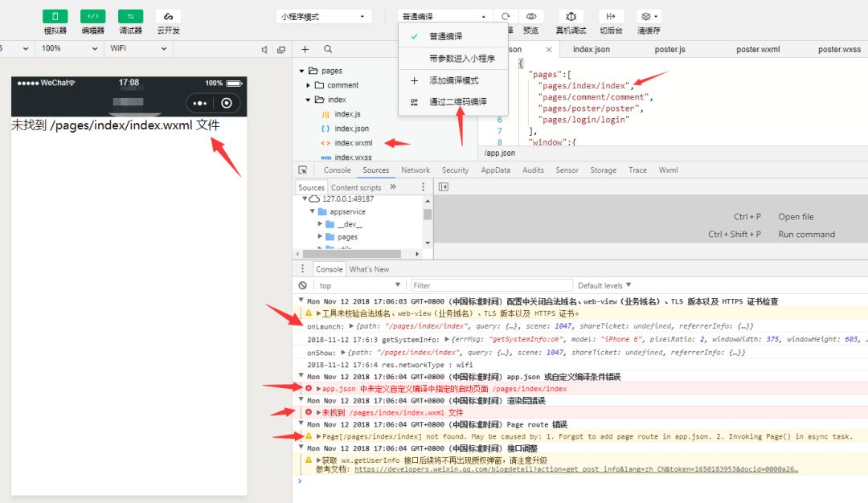Image resolution: width=868 pixels, height=503 pixels.
Task: Click the switch to background icon
Action: pos(611,17)
